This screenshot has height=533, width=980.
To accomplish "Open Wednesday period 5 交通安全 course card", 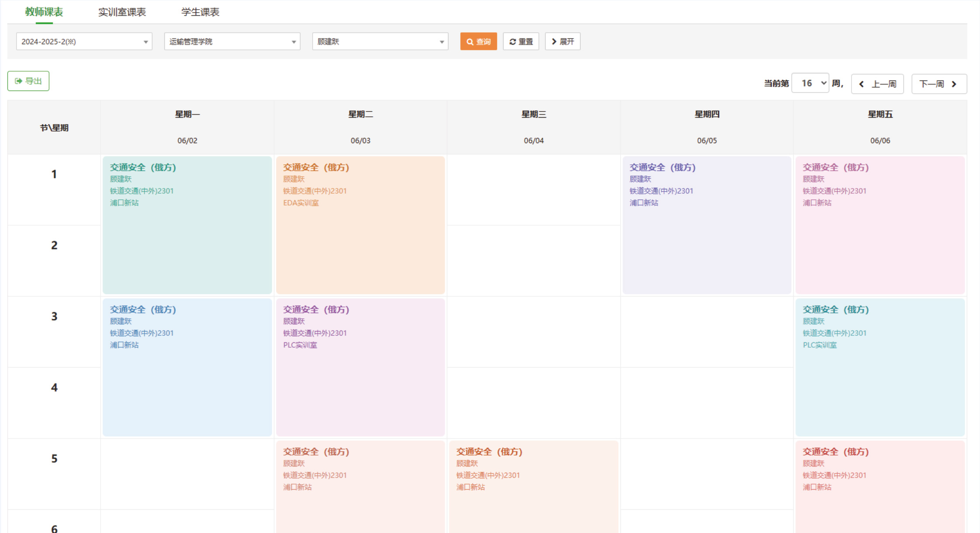I will (x=534, y=487).
